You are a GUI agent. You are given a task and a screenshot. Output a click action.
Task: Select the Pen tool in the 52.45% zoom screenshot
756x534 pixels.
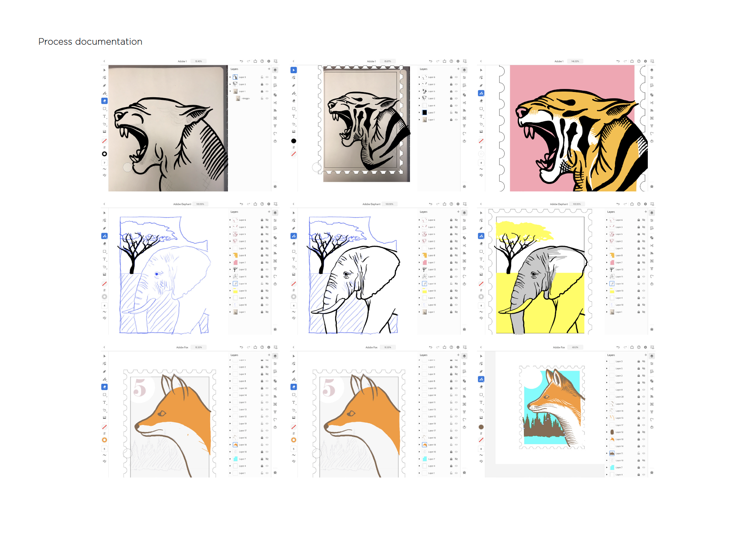[x=104, y=85]
